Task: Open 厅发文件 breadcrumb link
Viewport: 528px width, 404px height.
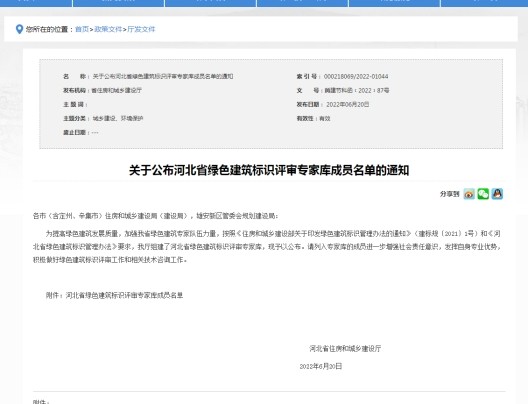Action: pyautogui.click(x=141, y=29)
